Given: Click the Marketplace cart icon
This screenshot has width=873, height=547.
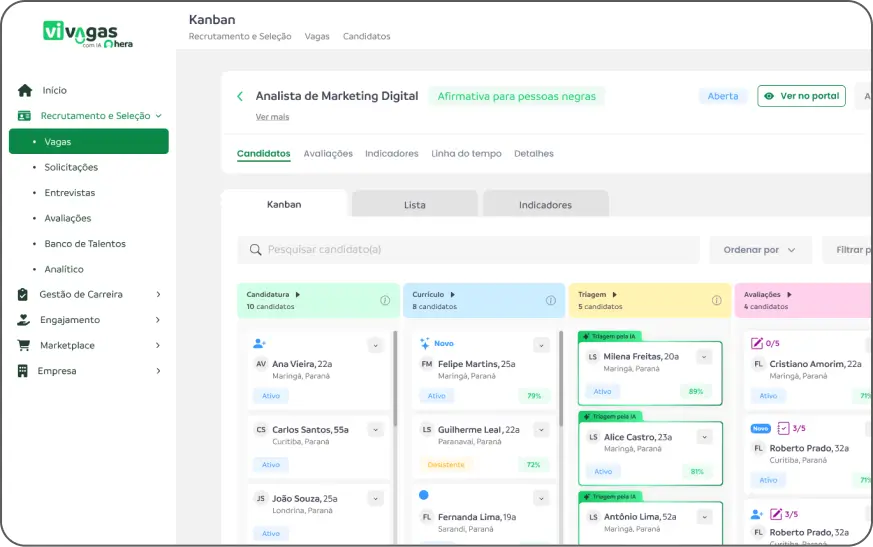Looking at the screenshot, I should coord(24,345).
